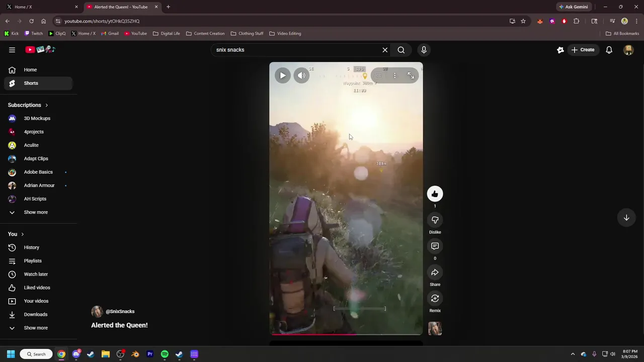Open the media controls music icon
Image resolution: width=644 pixels, height=362 pixels.
pos(612,21)
